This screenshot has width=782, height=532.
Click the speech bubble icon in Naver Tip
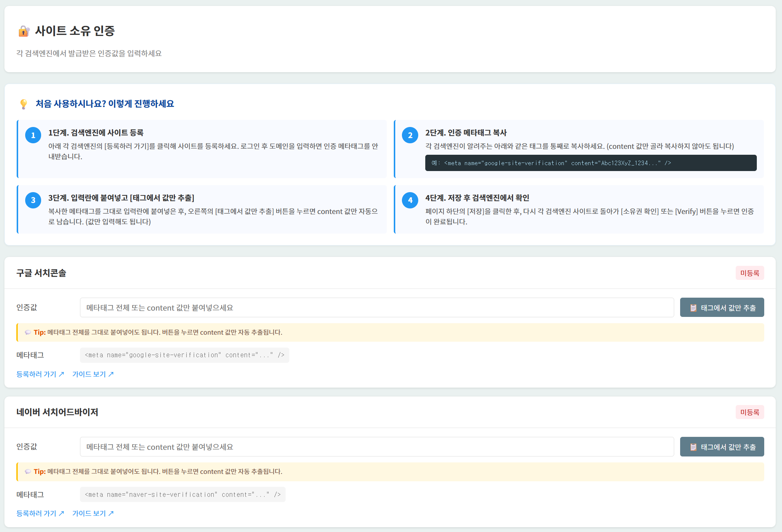(28, 472)
